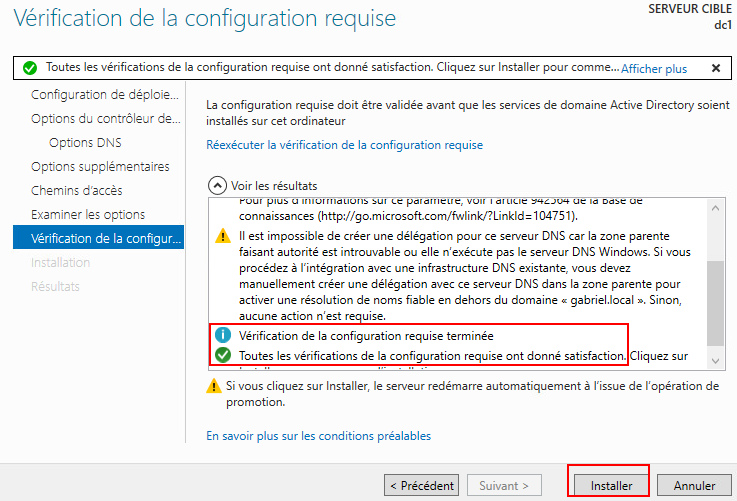Screen dimensions: 737x501
Task: Select Options du contrôleur de domaine step
Action: point(106,118)
